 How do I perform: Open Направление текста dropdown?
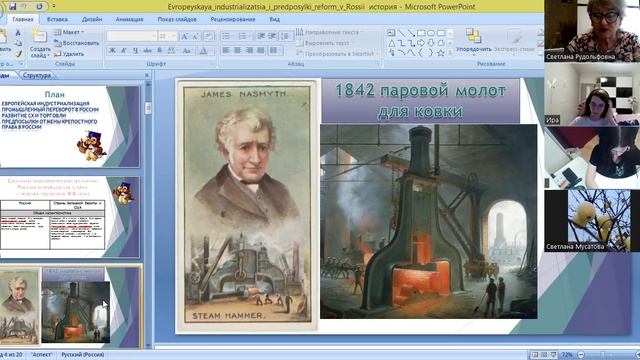[329, 32]
